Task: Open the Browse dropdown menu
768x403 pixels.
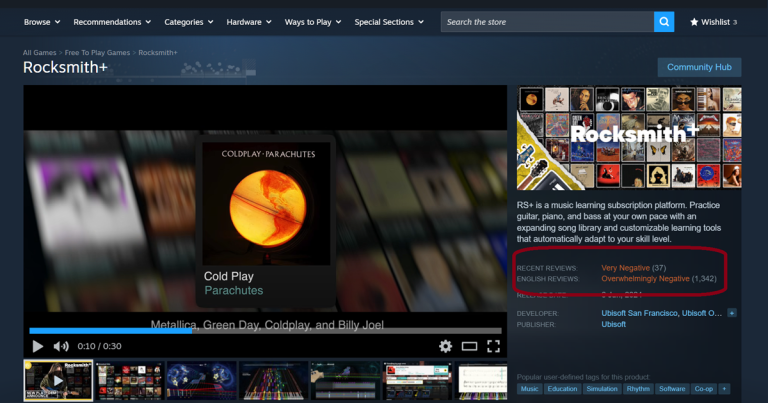Action: click(42, 22)
